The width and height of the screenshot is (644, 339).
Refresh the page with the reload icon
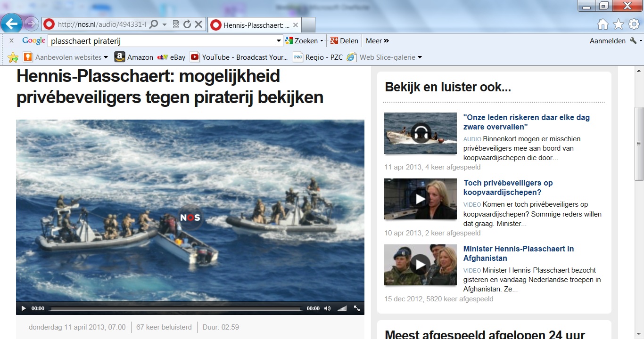(187, 24)
